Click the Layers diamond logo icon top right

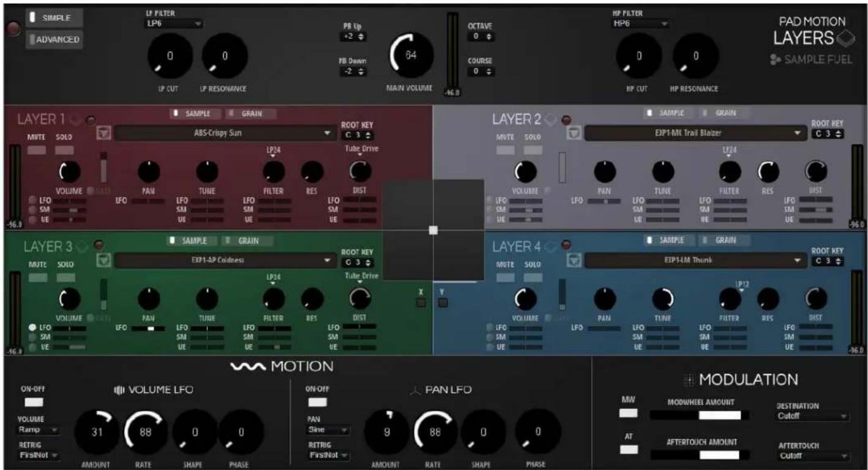click(845, 39)
